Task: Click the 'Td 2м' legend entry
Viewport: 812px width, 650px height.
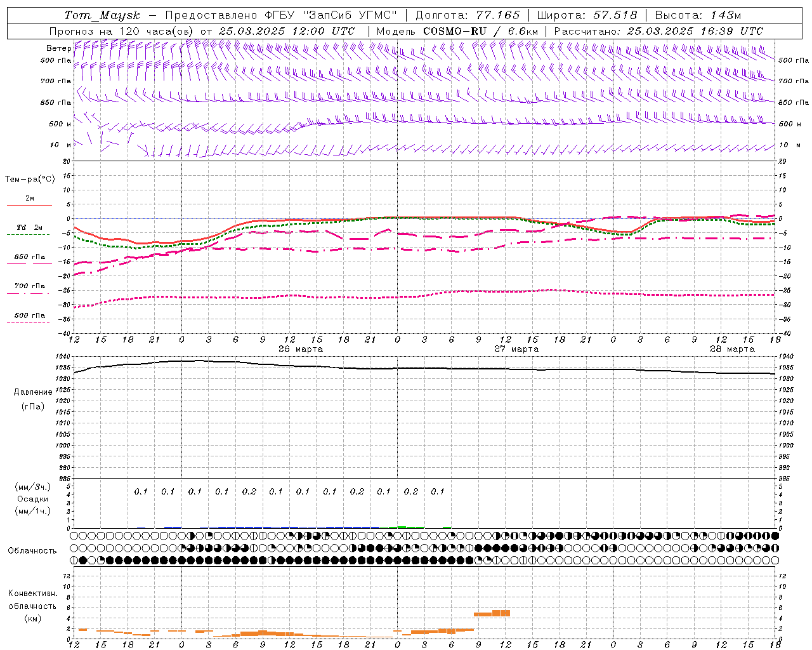Action: click(29, 227)
